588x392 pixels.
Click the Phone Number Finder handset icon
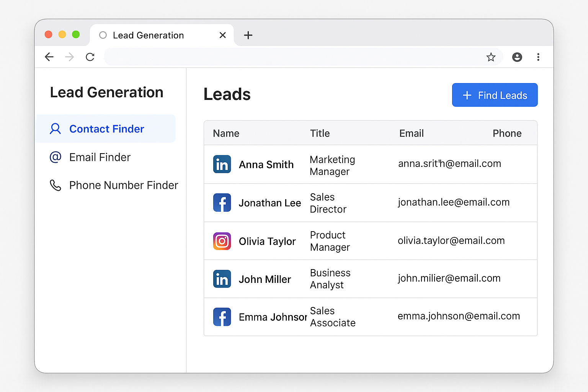coord(56,185)
